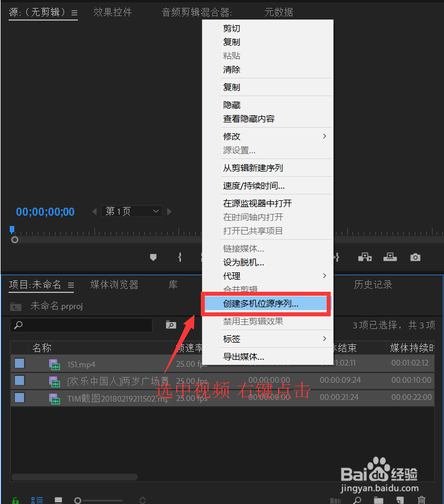Click the Overwrite clip icon
Image resolution: width=444 pixels, height=504 pixels.
click(x=390, y=257)
